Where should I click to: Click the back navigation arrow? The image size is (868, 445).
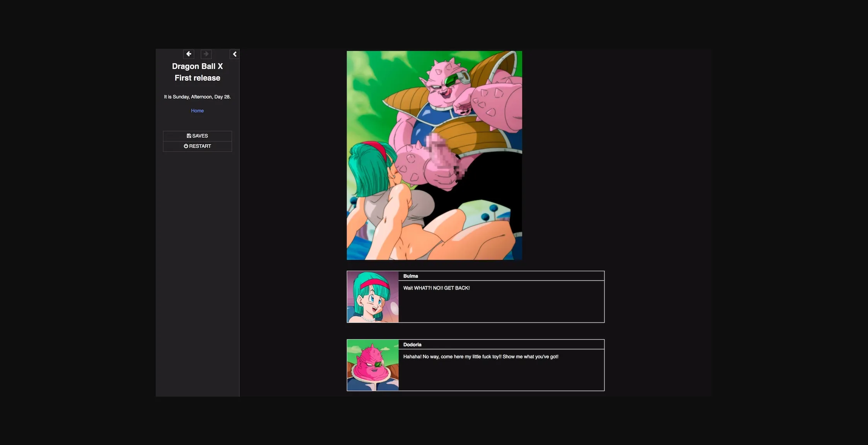tap(189, 54)
